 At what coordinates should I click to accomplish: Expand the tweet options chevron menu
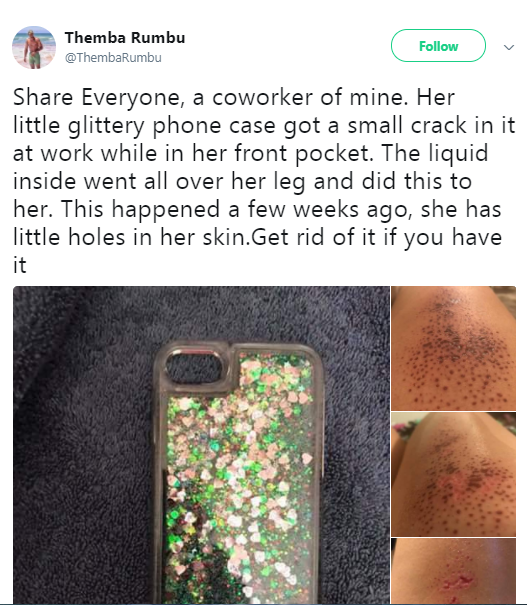[x=509, y=47]
